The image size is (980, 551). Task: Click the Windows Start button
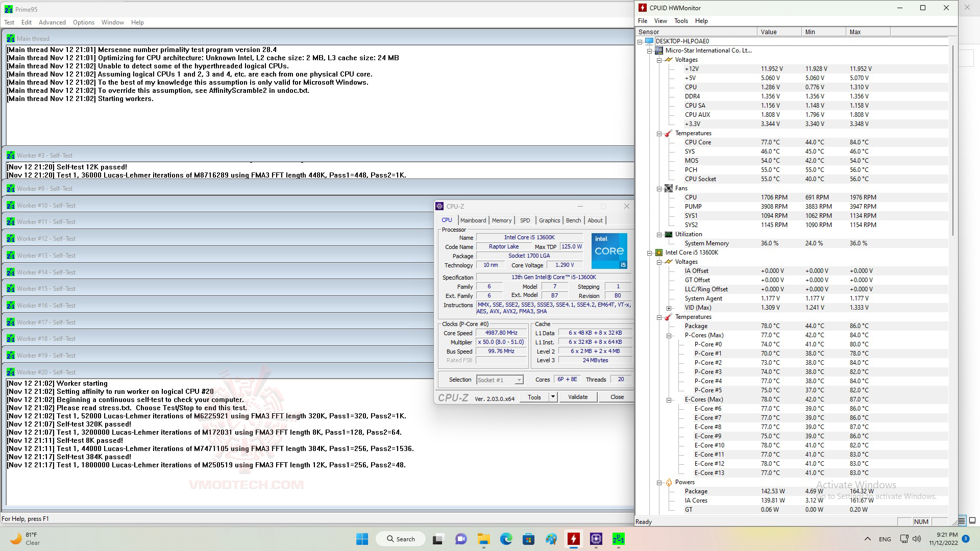[362, 539]
